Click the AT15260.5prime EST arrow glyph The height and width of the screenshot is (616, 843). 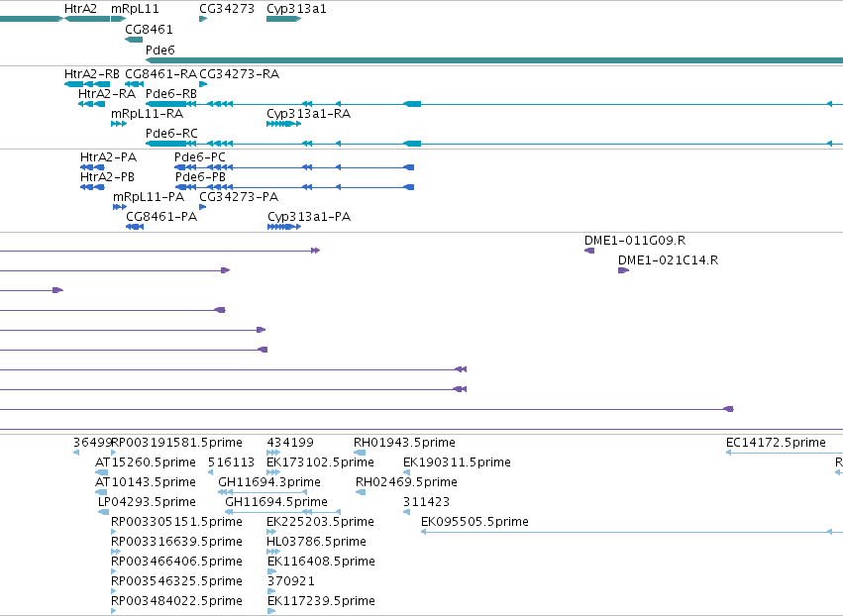coord(101,472)
